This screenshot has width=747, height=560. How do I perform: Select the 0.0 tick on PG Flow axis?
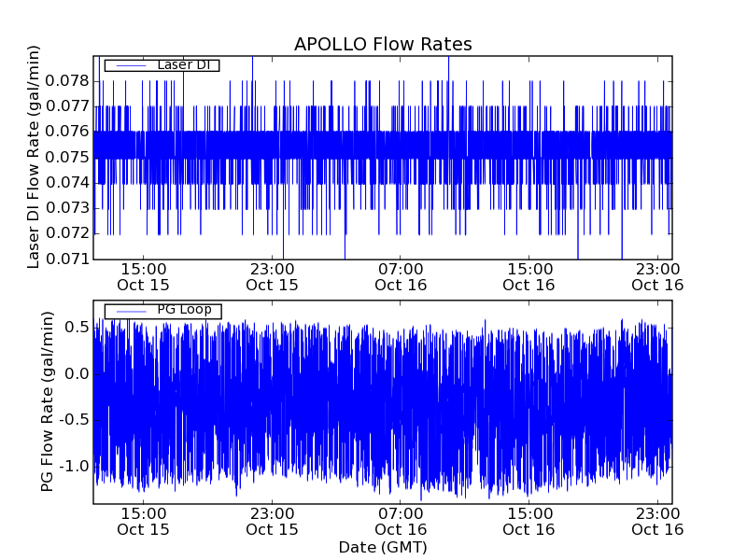pyautogui.click(x=77, y=373)
